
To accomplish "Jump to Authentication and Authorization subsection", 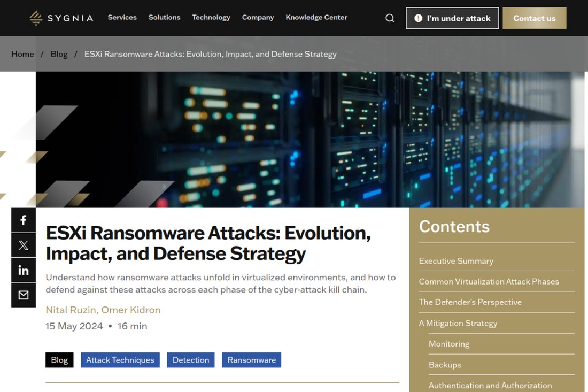I will (x=490, y=385).
